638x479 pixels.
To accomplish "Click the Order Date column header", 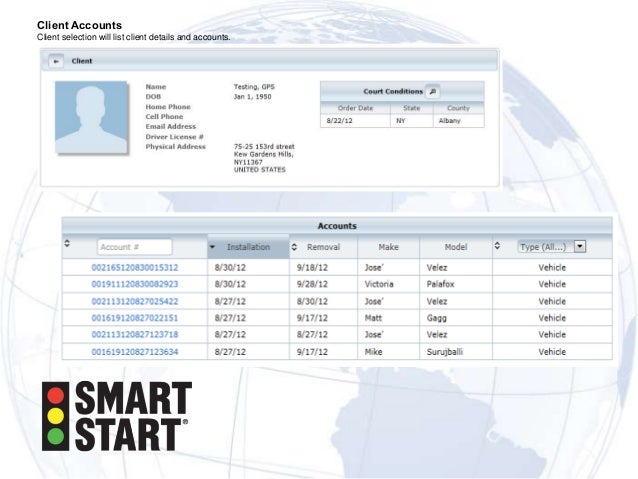I will [355, 108].
